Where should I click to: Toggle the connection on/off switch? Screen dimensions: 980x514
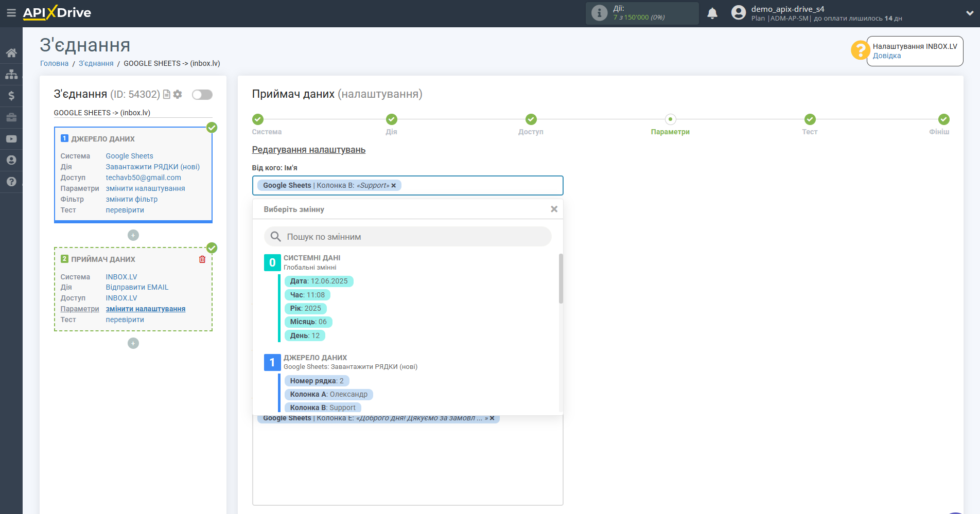coord(202,95)
